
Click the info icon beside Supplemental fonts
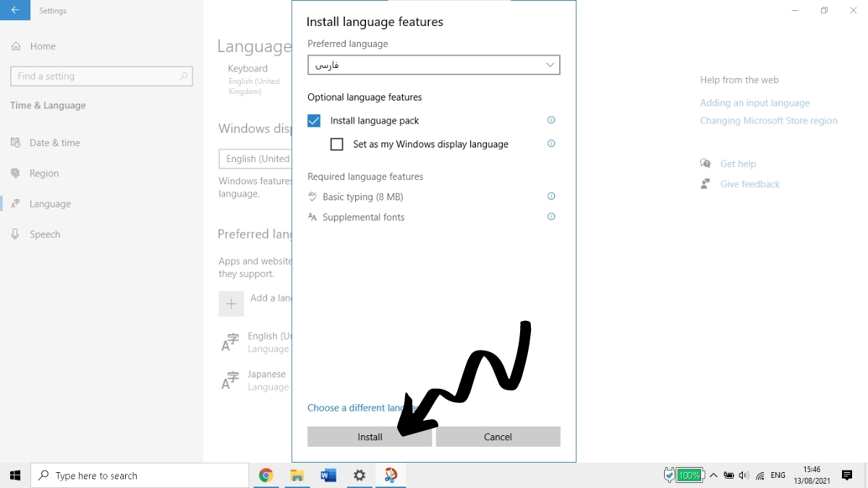point(551,216)
